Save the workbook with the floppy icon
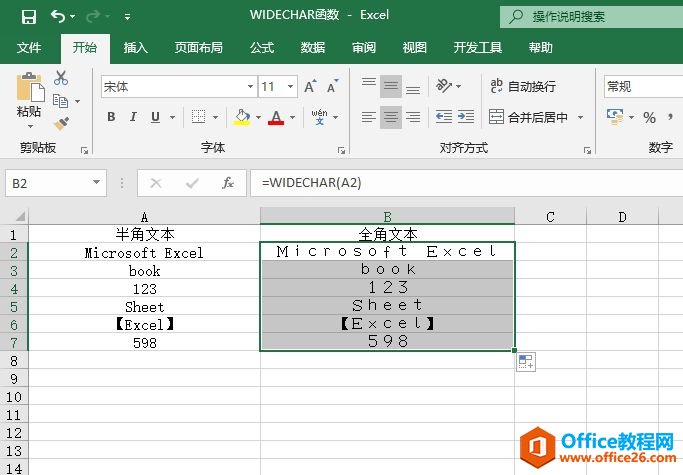This screenshot has height=475, width=683. (29, 17)
